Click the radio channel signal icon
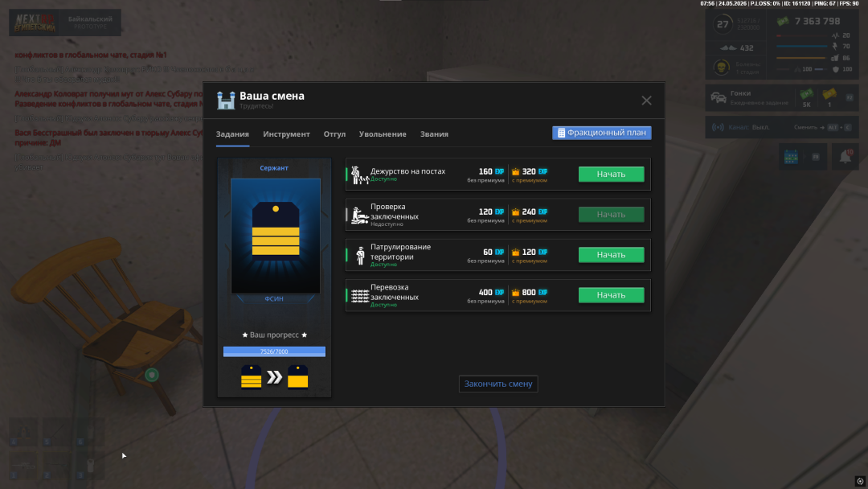Image resolution: width=868 pixels, height=489 pixels. click(718, 127)
